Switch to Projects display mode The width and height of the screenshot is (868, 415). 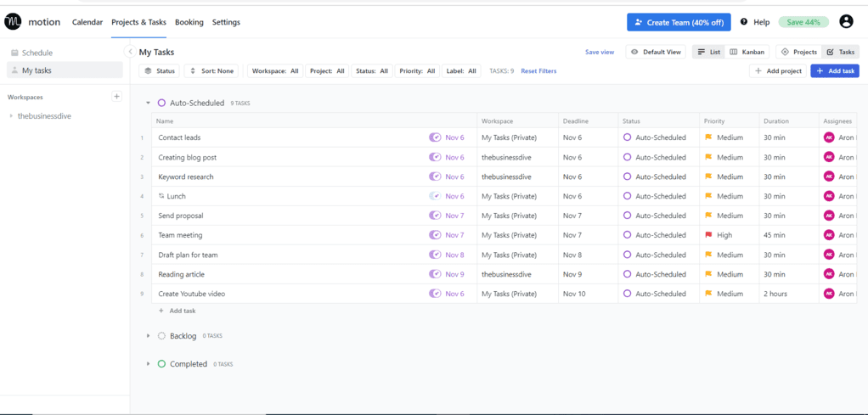click(799, 52)
